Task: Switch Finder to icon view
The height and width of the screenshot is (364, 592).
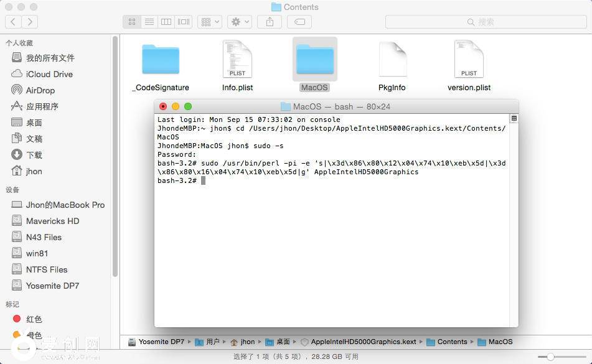Action: pos(132,22)
